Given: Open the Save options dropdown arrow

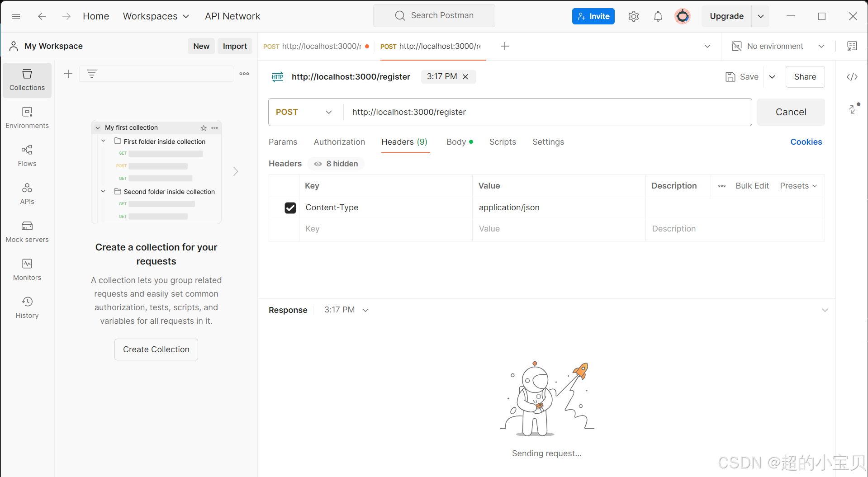Looking at the screenshot, I should 772,77.
